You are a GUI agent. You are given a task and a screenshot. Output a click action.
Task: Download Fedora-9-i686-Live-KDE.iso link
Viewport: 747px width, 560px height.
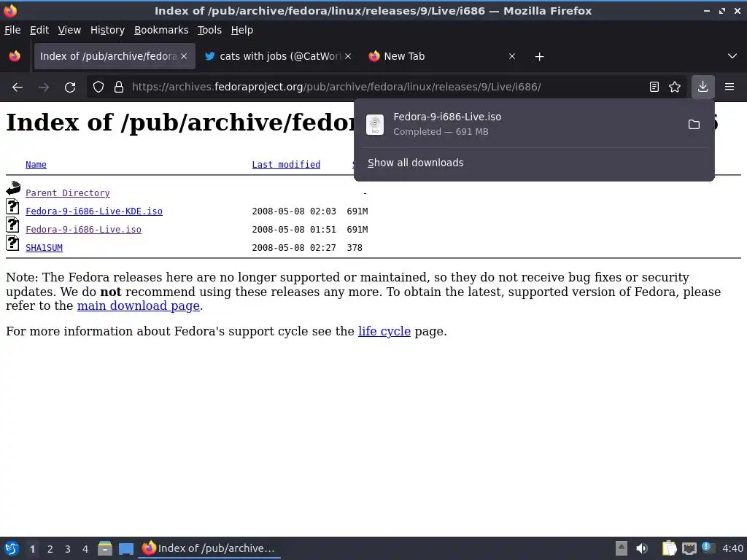94,211
